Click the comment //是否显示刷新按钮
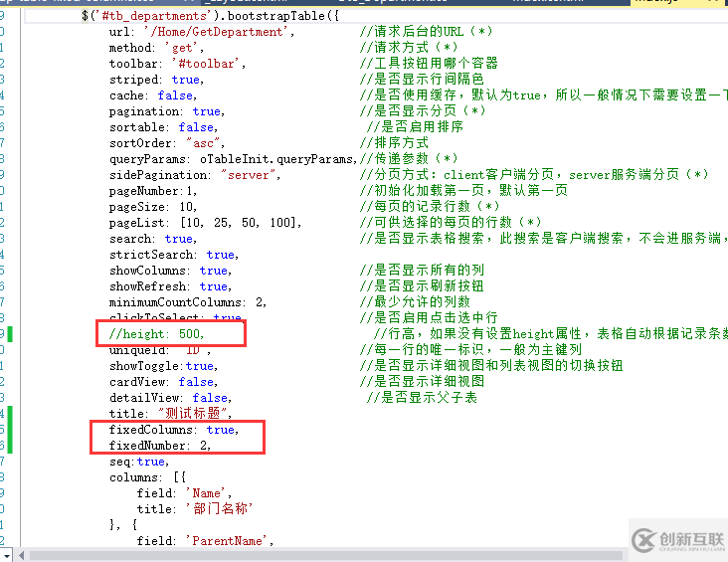This screenshot has width=728, height=562. coord(422,286)
